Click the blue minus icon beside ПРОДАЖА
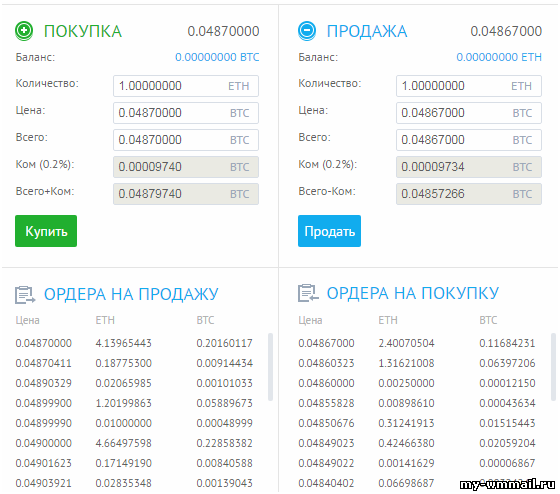 point(307,31)
